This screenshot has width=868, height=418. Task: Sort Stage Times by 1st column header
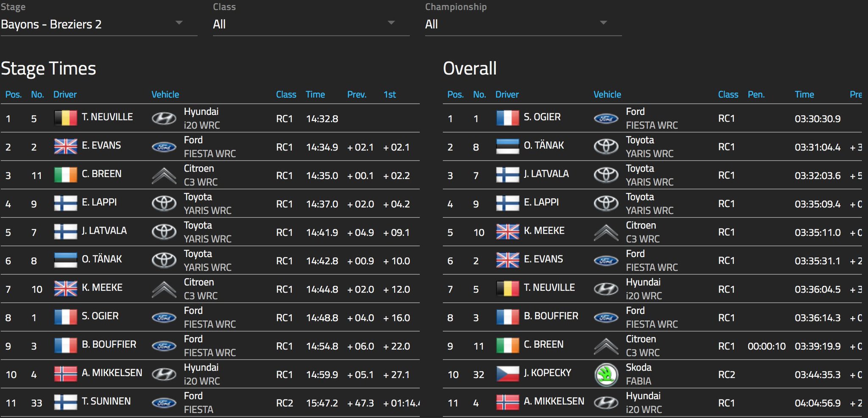click(x=389, y=94)
